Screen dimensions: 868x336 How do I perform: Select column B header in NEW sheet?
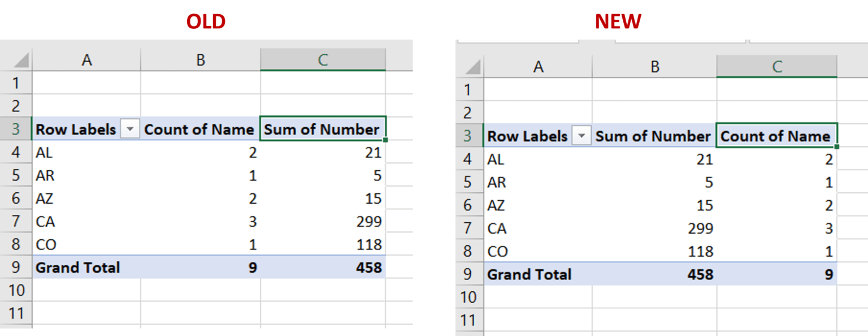click(654, 67)
